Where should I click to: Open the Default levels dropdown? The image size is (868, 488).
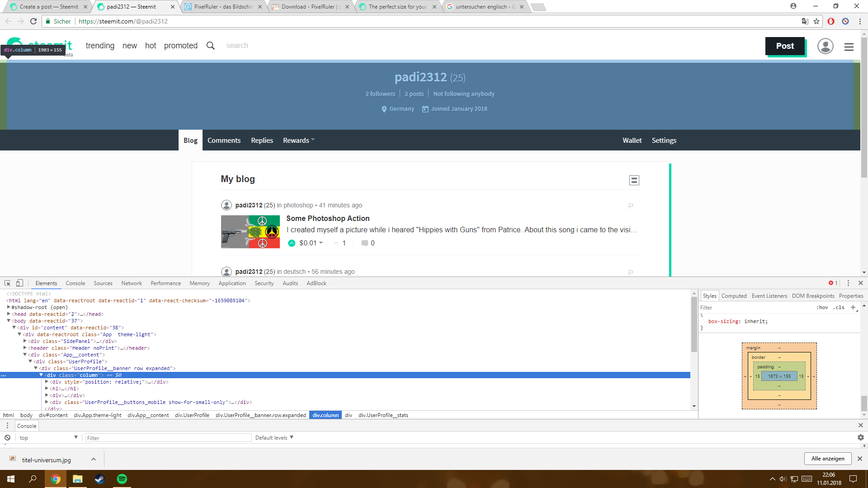tap(274, 437)
